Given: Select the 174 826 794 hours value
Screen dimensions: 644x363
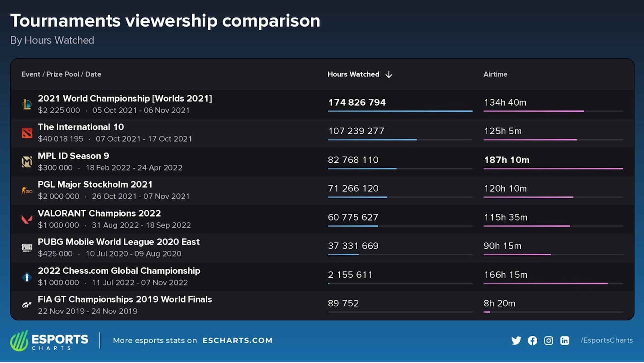Looking at the screenshot, I should (x=357, y=102).
